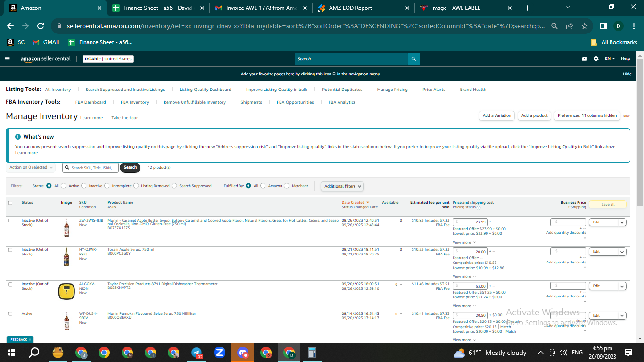The height and width of the screenshot is (362, 644).
Task: Open the Seller Central hamburger menu
Action: (7, 59)
